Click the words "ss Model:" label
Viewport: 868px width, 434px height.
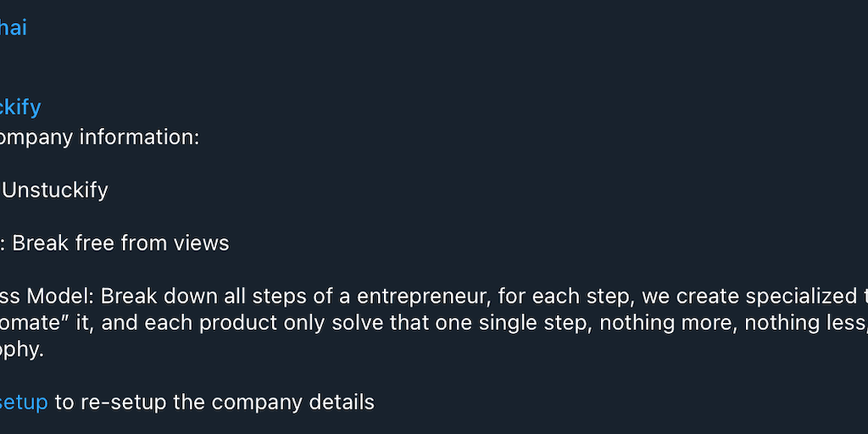pyautogui.click(x=47, y=297)
